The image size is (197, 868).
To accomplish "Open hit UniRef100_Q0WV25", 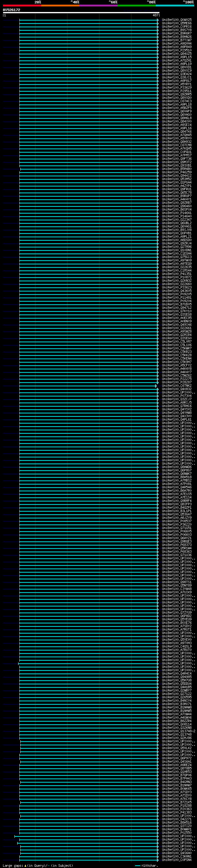I will [x=177, y=20].
